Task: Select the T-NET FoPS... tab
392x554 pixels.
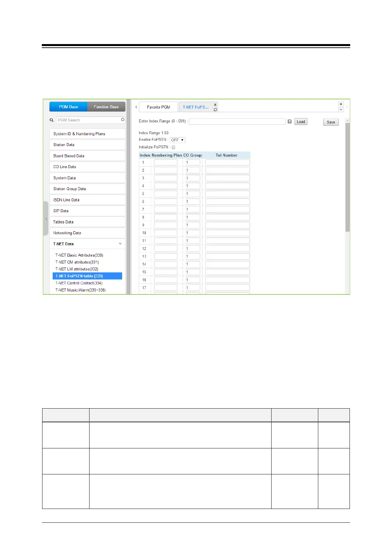Action: (196, 107)
